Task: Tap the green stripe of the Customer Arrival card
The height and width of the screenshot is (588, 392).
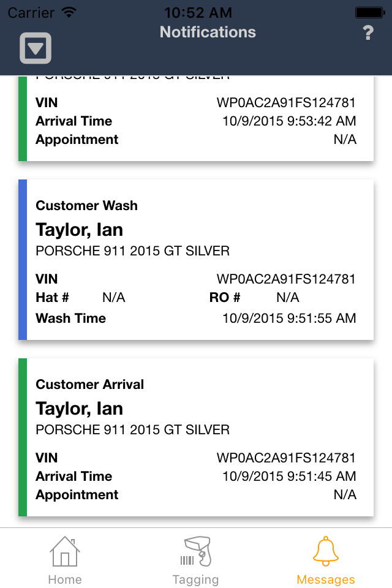Action: [23, 437]
